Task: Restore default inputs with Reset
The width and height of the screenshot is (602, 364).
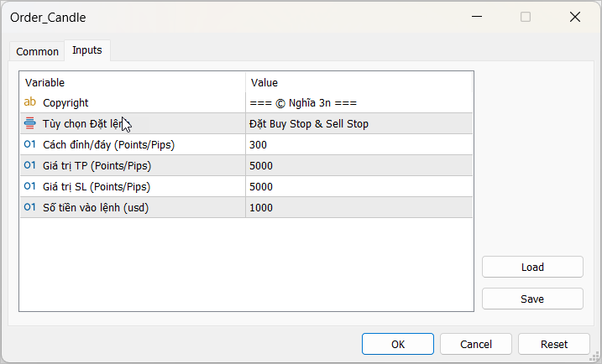Action: (554, 344)
